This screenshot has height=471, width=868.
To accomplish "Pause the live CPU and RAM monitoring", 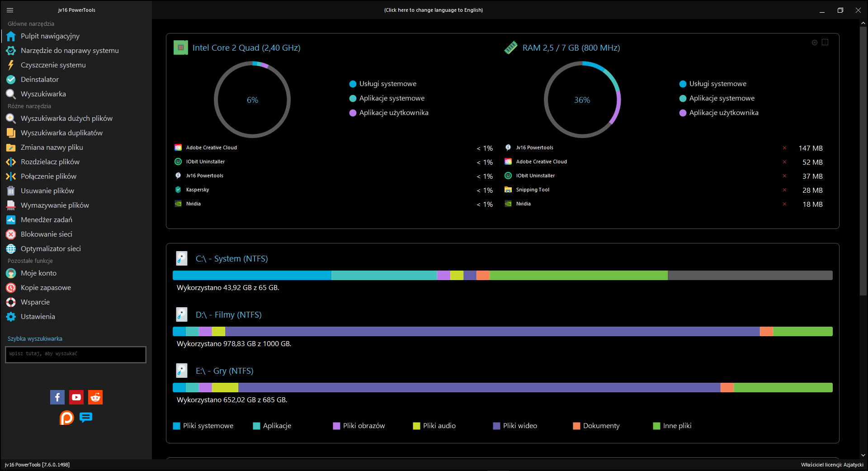I will [x=815, y=43].
